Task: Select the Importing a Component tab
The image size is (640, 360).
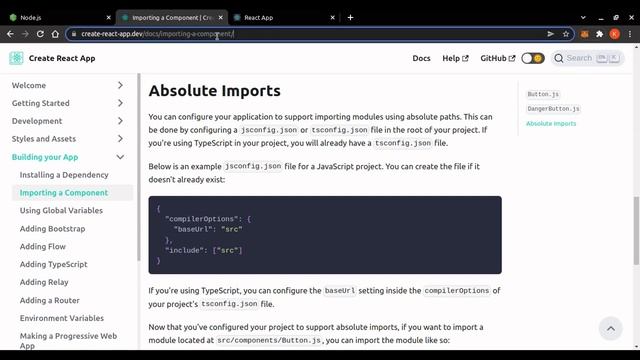Action: click(x=172, y=18)
